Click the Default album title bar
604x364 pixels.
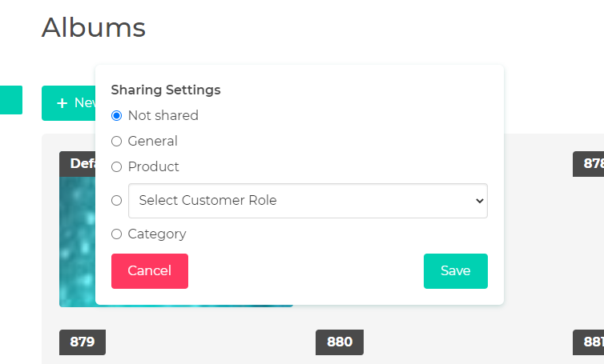pyautogui.click(x=78, y=164)
